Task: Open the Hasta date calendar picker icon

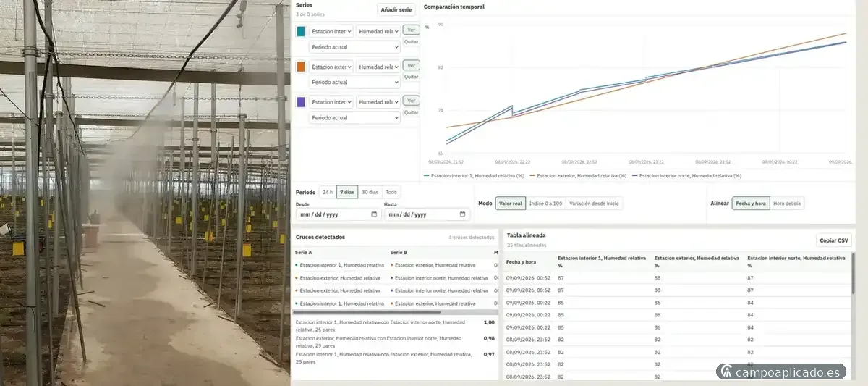Action: pos(462,214)
